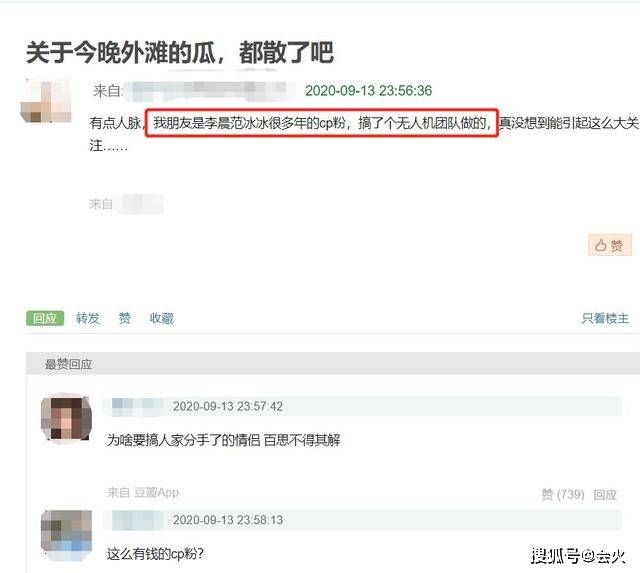Image resolution: width=640 pixels, height=573 pixels.
Task: Click the thumbs-up 赞 button on the post
Action: (610, 245)
